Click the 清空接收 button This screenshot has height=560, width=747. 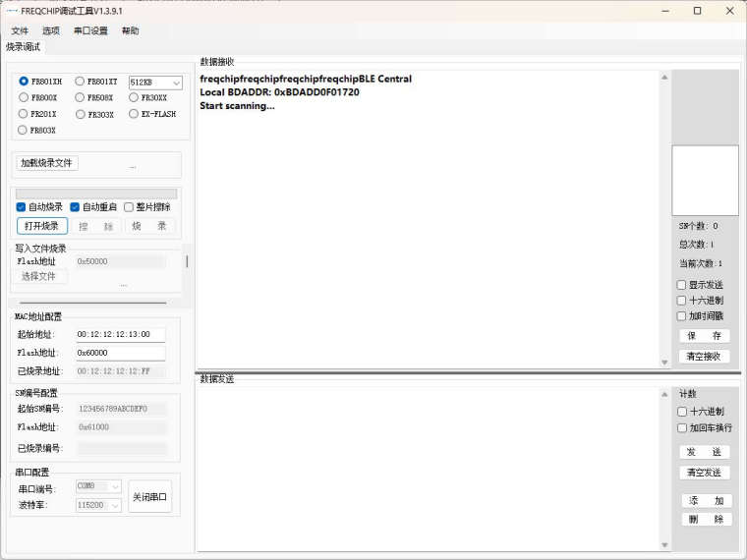click(704, 357)
